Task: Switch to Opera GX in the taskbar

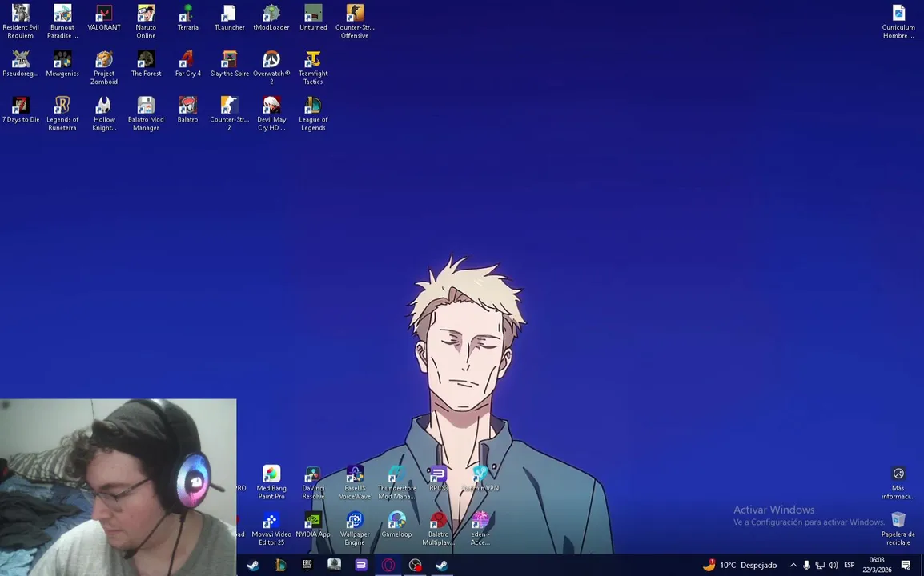Action: pos(388,565)
